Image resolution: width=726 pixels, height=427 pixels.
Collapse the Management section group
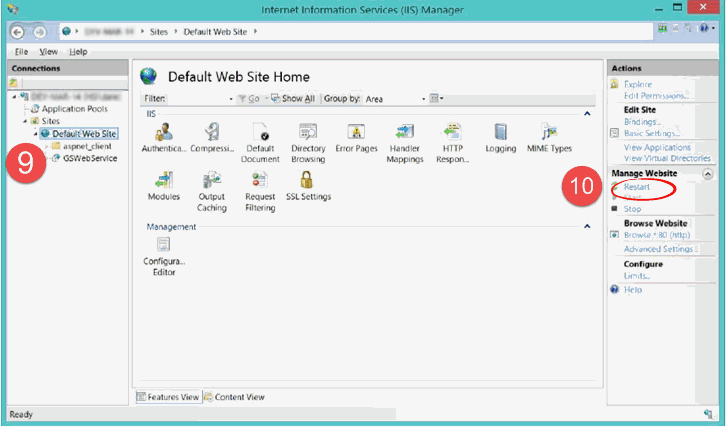tap(587, 227)
